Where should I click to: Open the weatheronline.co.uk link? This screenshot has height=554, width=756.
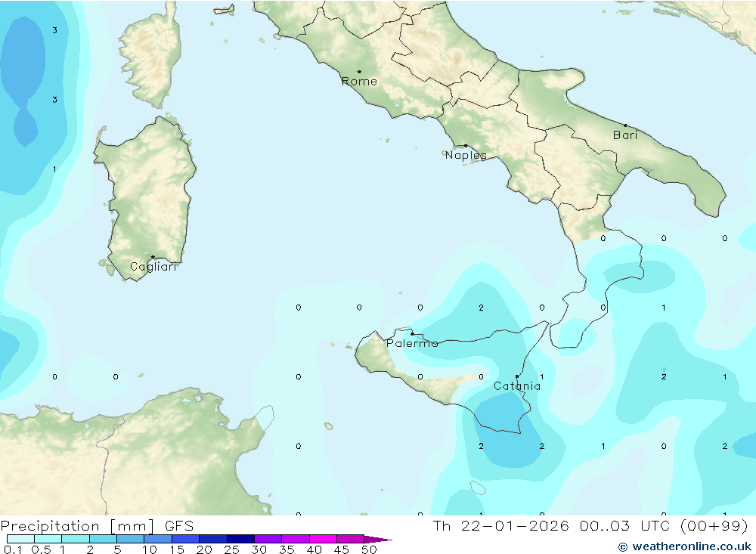(692, 546)
